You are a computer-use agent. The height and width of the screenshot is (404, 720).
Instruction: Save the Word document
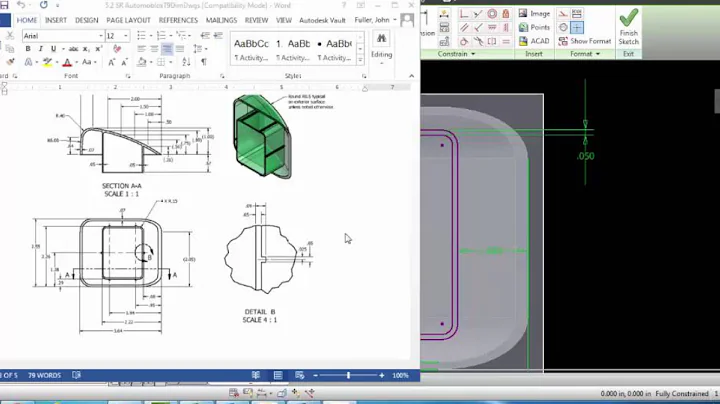click(4, 5)
